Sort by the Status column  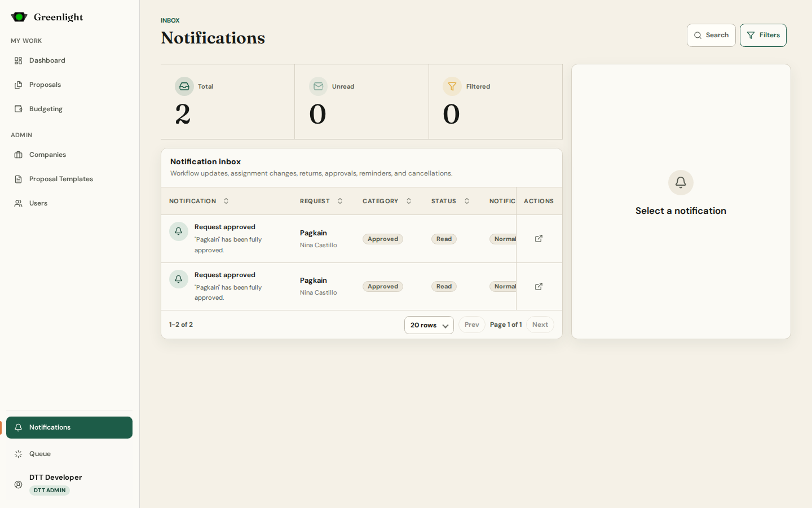click(451, 201)
